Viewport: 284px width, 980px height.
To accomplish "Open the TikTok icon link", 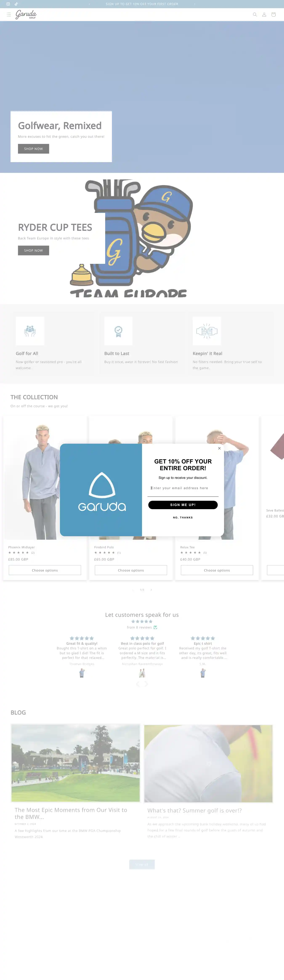I will (16, 4).
